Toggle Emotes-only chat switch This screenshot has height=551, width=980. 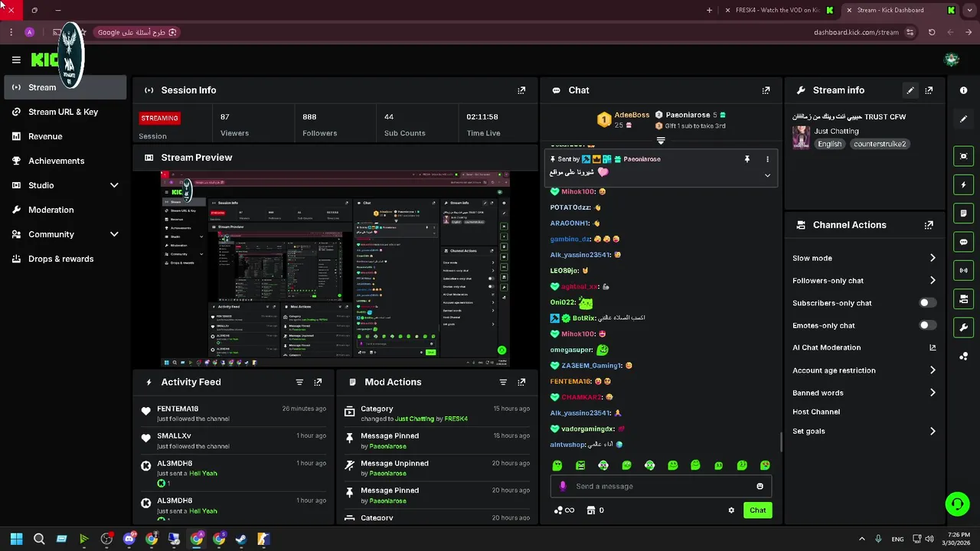point(927,325)
